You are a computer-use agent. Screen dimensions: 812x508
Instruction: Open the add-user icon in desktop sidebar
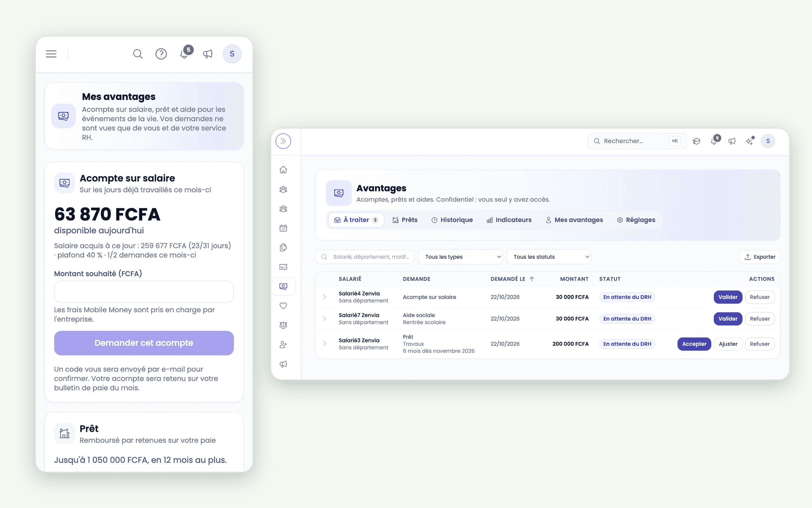coord(283,345)
